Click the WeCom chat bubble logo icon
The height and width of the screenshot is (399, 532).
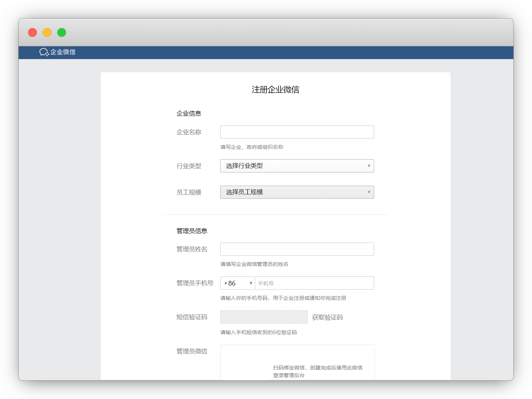tap(44, 52)
